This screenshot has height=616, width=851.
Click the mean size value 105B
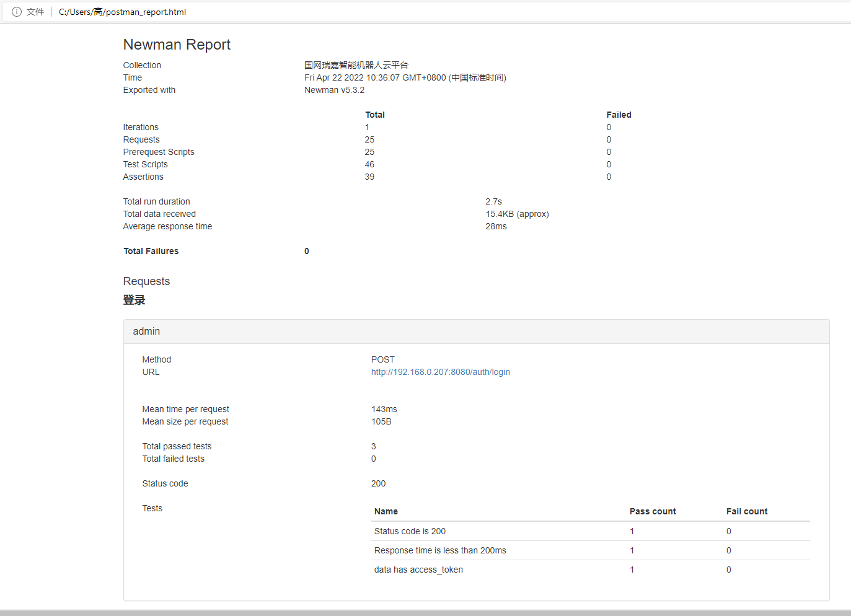(381, 421)
